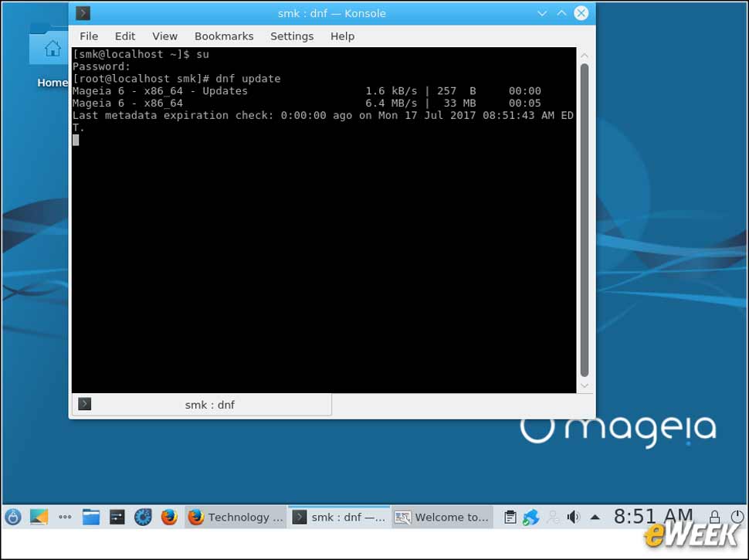Viewport: 749px width, 560px height.
Task: Open the Settings menu in Konsole
Action: point(292,36)
